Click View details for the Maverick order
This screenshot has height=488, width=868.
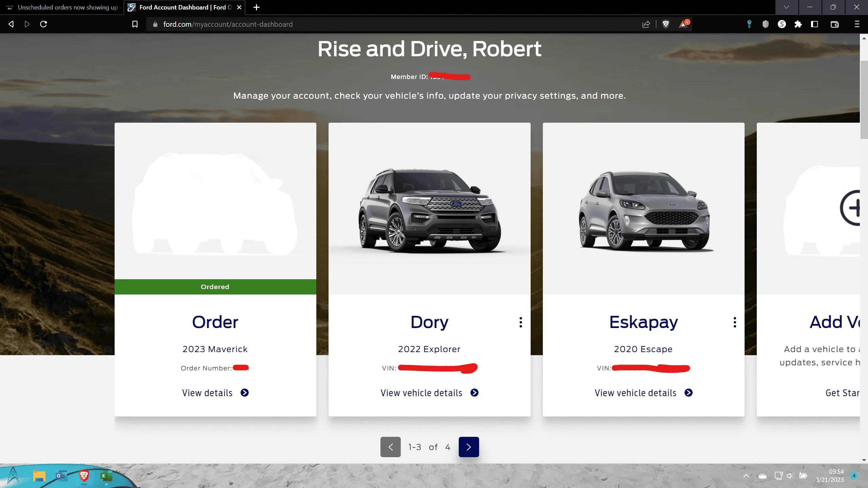(207, 393)
